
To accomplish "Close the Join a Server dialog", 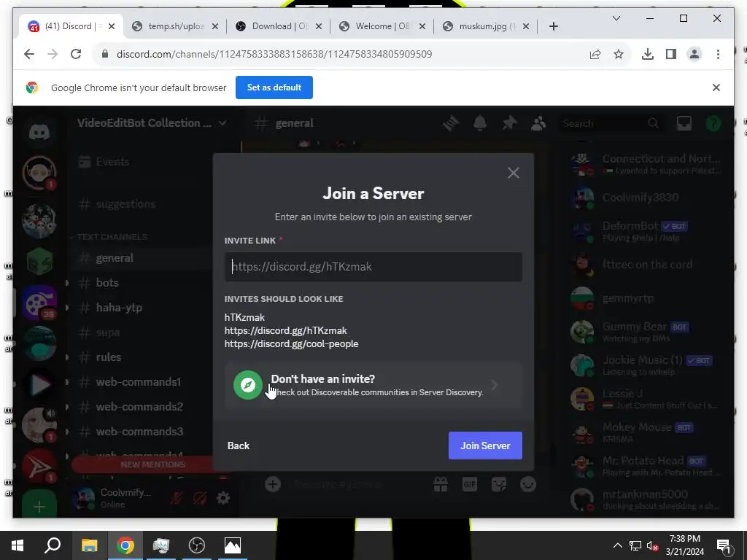I will (513, 172).
